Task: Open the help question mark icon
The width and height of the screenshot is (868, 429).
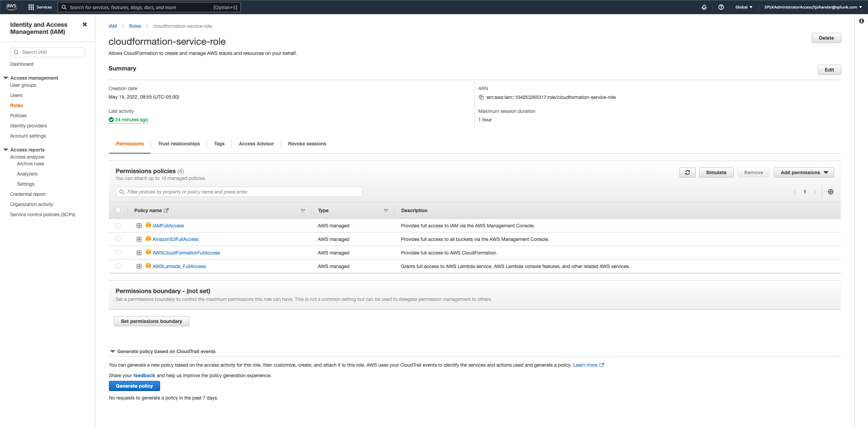Action: point(721,7)
